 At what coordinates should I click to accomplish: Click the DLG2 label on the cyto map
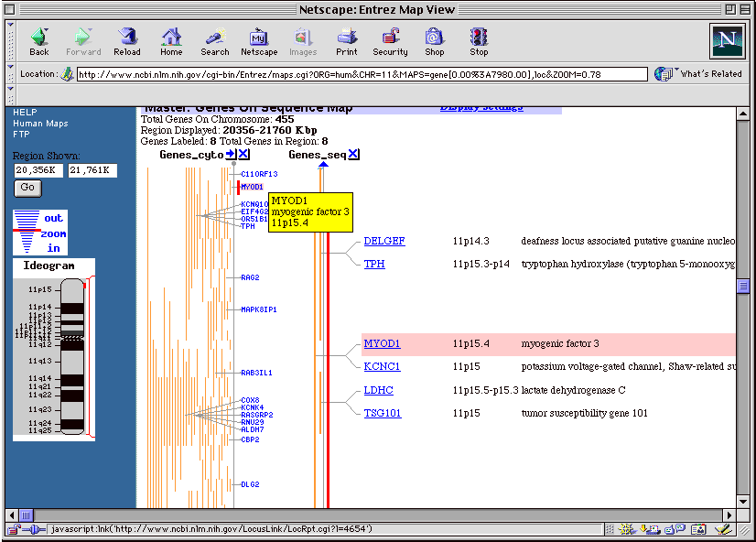pos(250,484)
